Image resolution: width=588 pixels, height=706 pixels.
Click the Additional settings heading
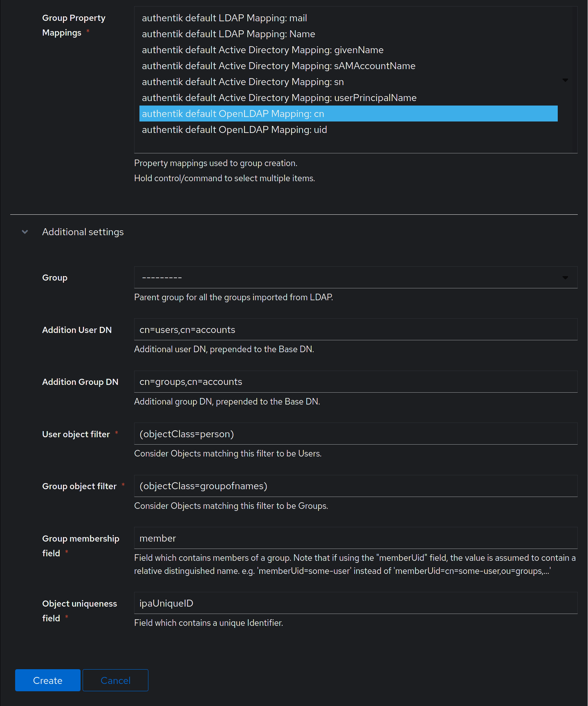pyautogui.click(x=83, y=232)
